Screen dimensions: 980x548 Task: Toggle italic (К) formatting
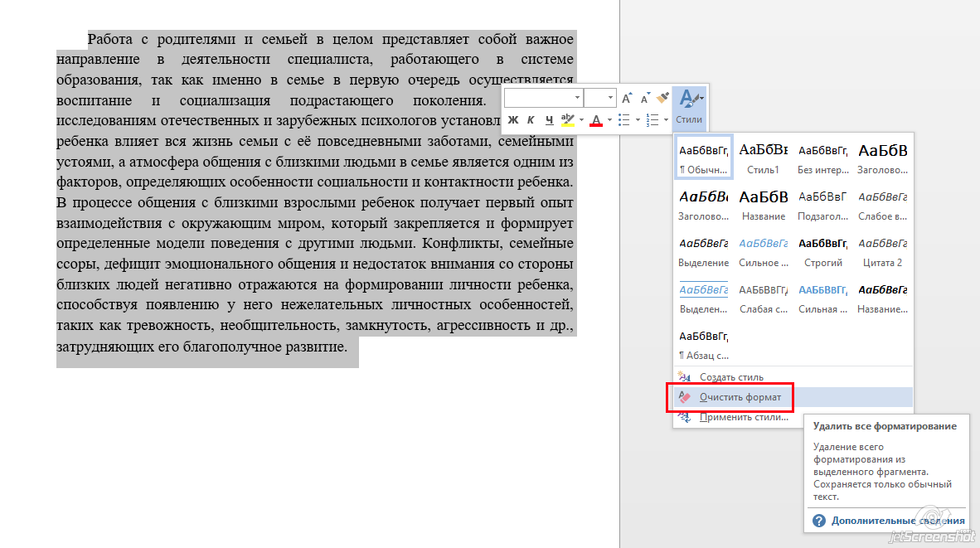click(531, 120)
